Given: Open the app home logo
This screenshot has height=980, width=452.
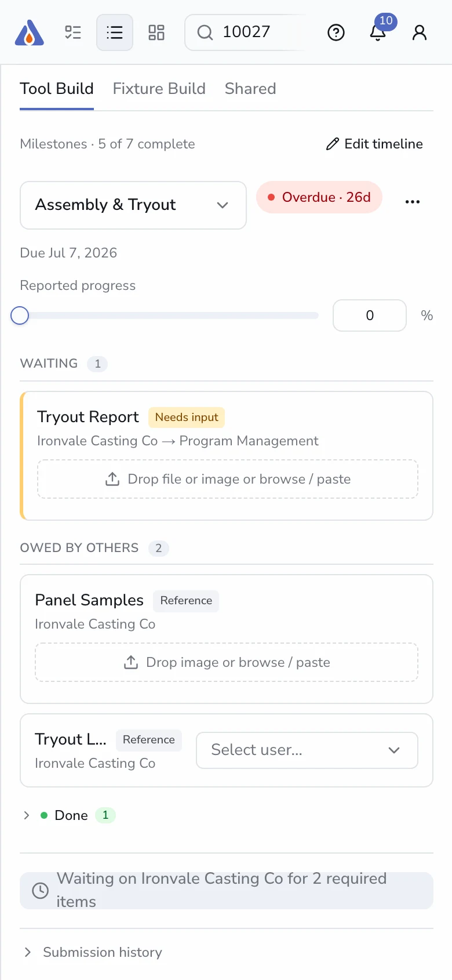Looking at the screenshot, I should [x=29, y=32].
